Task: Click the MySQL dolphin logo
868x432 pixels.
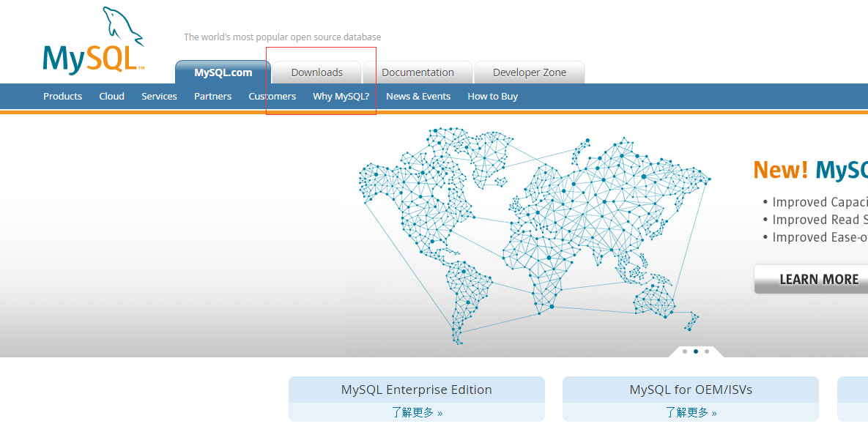Action: click(94, 40)
